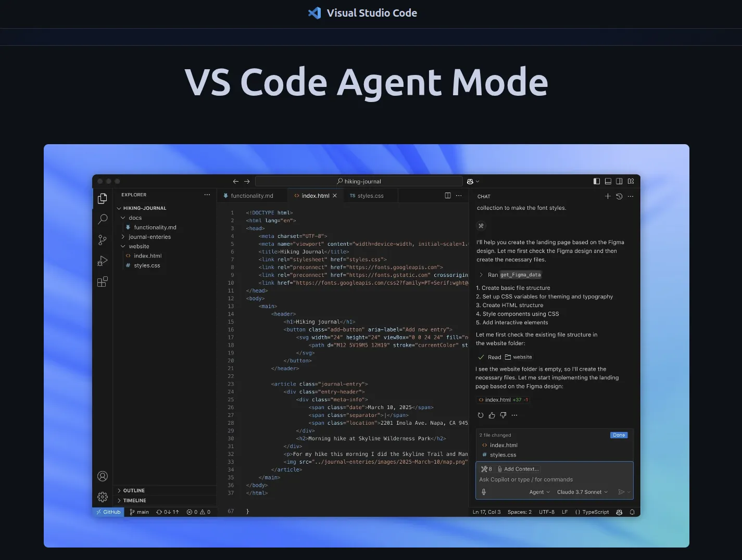
Task: Open index.html in the explorer tree
Action: point(144,256)
